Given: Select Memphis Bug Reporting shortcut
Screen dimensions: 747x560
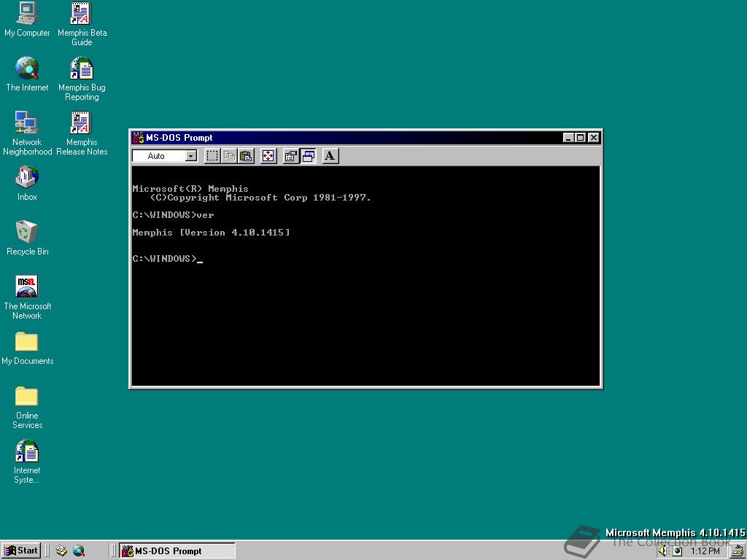Looking at the screenshot, I should tap(82, 79).
